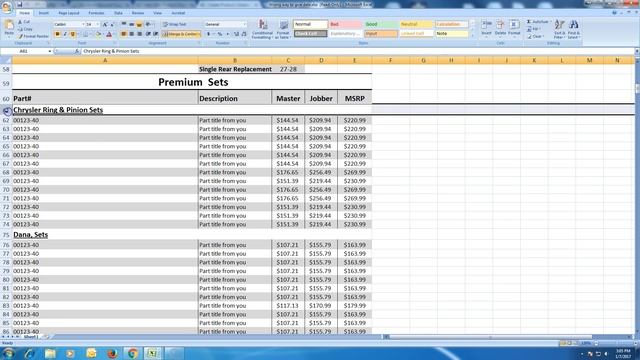Increase font size with Grow Font
Viewport: 640px width, 360px height.
pyautogui.click(x=105, y=24)
